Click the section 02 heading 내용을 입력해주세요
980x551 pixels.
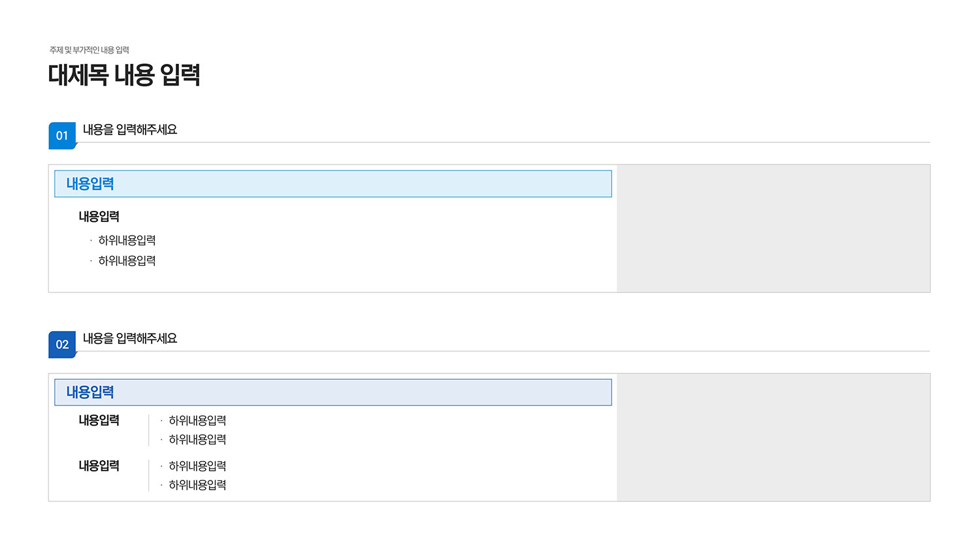pyautogui.click(x=130, y=338)
